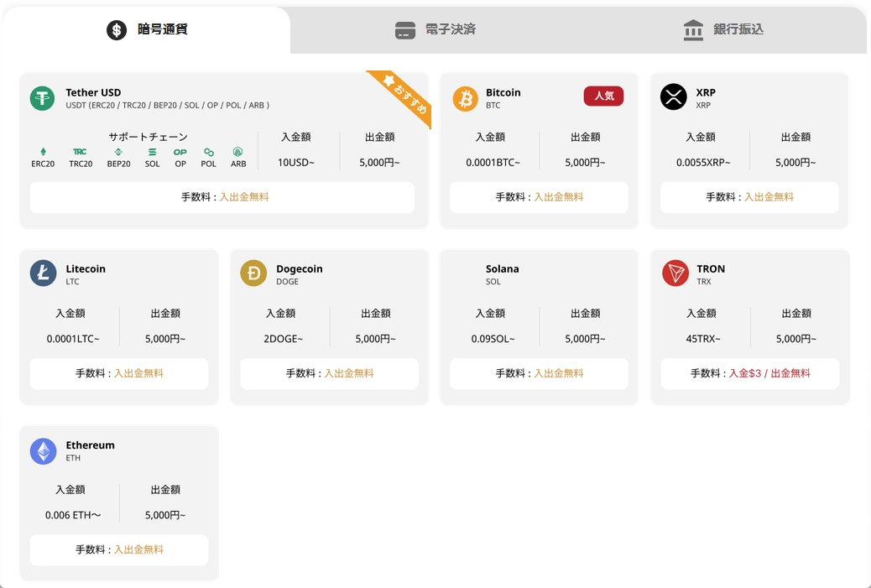This screenshot has width=871, height=588.
Task: Click the 0.006 ETH~ deposit amount
Action: [x=73, y=515]
